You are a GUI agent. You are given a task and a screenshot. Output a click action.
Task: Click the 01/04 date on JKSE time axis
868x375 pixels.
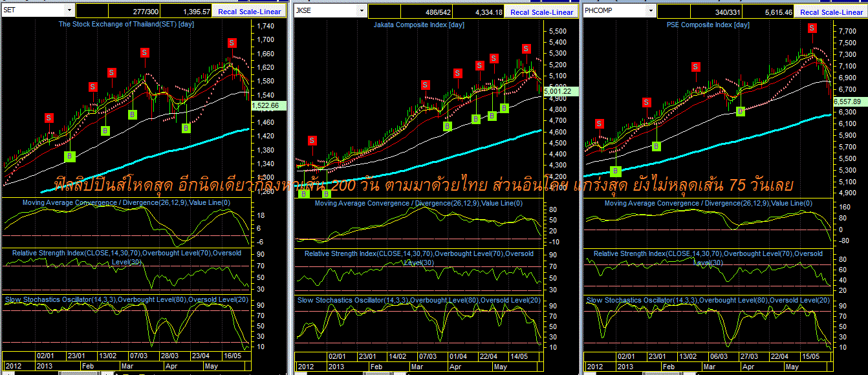pos(457,356)
